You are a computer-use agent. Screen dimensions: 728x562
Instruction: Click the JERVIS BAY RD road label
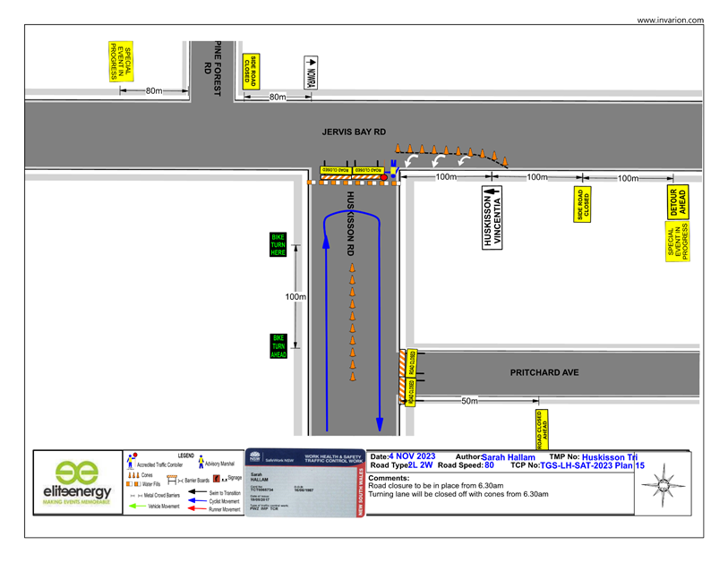pos(354,132)
